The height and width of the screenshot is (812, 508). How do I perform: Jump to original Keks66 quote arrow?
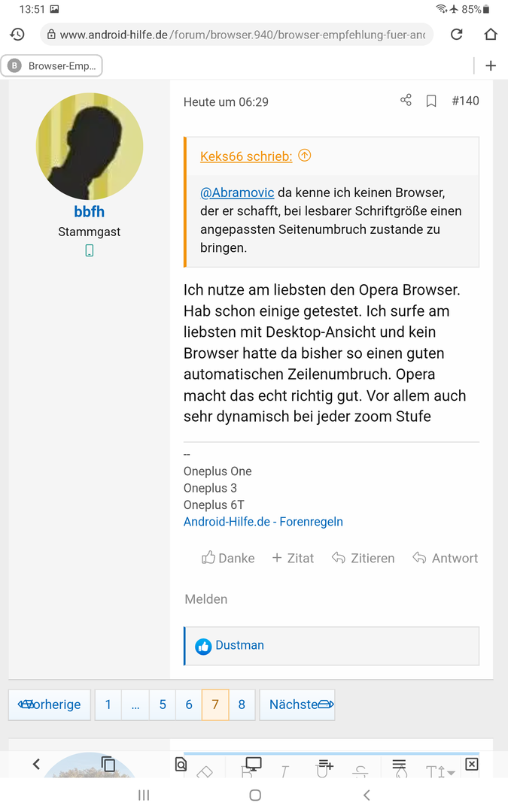pyautogui.click(x=305, y=156)
